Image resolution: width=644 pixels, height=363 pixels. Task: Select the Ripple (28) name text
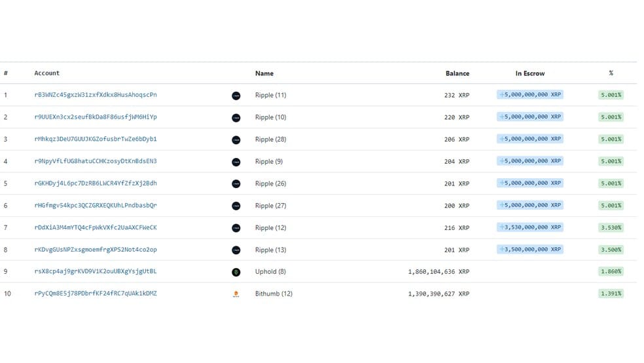tap(271, 140)
